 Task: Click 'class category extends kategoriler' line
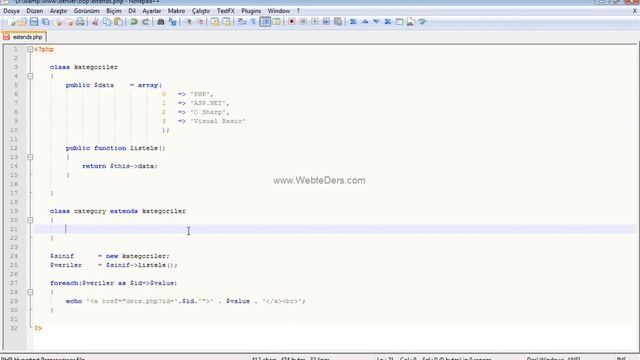[x=118, y=211]
